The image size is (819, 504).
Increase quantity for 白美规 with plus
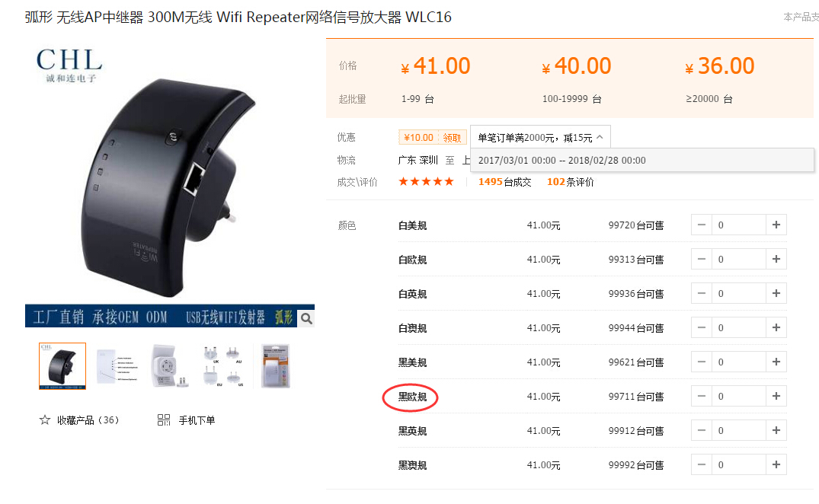[x=776, y=225]
